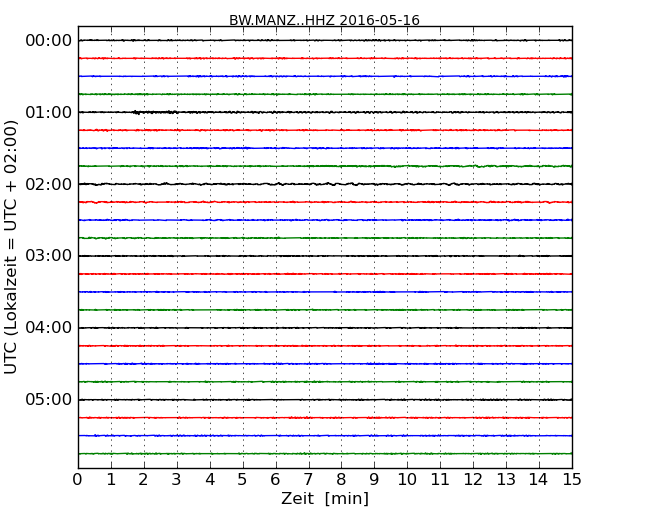Image resolution: width=650 pixels, height=520 pixels.
Task: Click the x-axis tick label 4
Action: click(210, 480)
